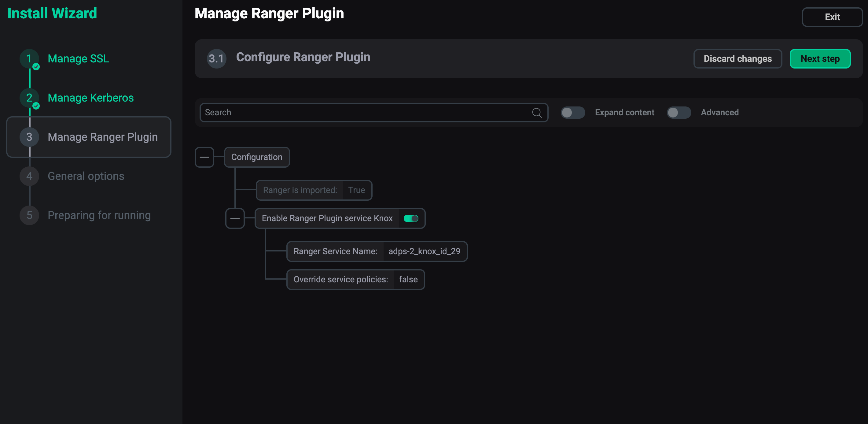This screenshot has height=424, width=868.
Task: Click the search magnifier icon
Action: pos(536,113)
